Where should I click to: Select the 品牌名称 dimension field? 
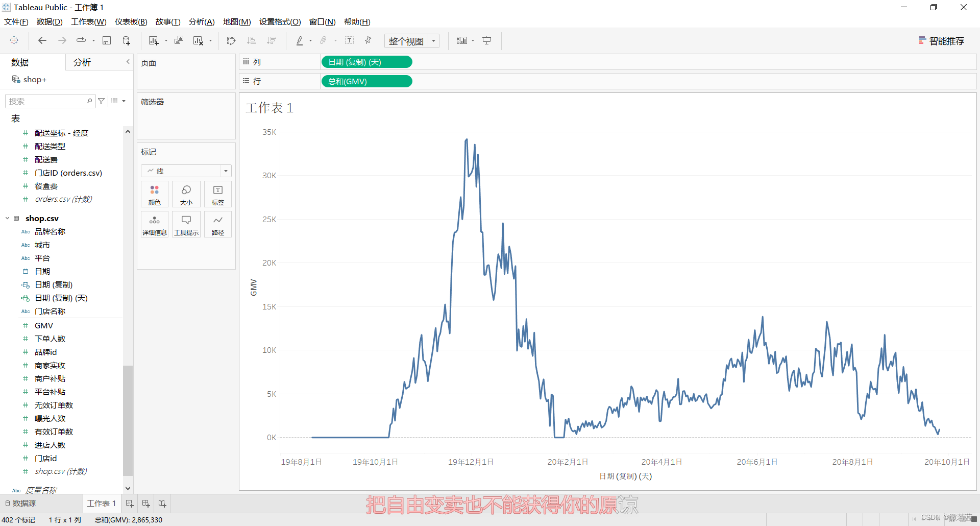[x=50, y=231]
